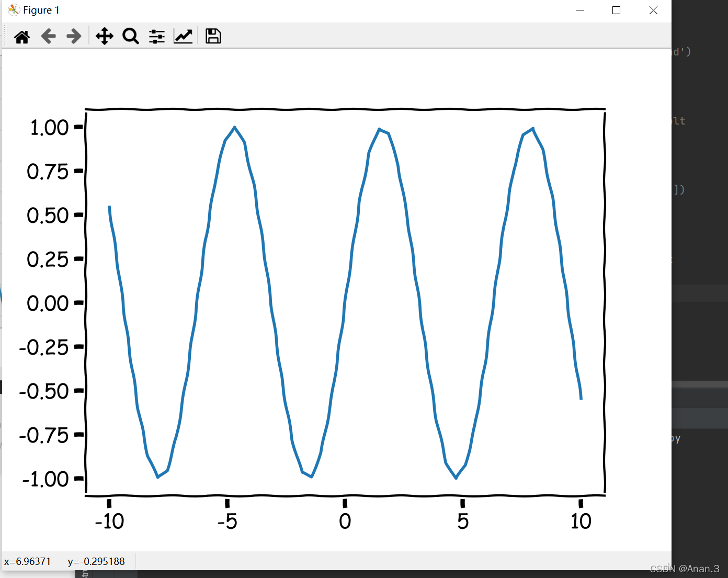Go back to previous view arrow
The image size is (728, 578).
(48, 37)
